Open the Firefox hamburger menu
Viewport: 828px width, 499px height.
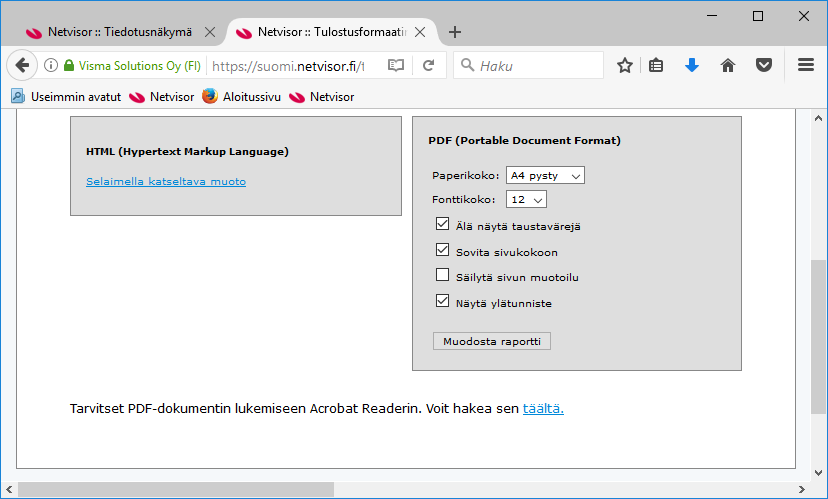(806, 66)
